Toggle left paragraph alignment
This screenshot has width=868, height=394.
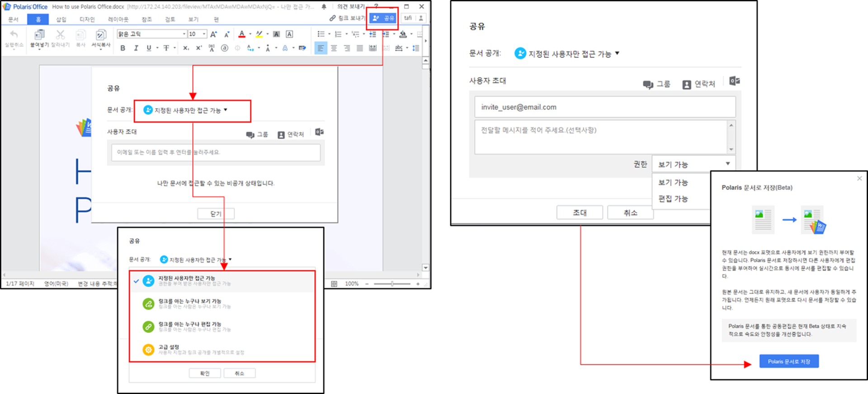pyautogui.click(x=321, y=48)
